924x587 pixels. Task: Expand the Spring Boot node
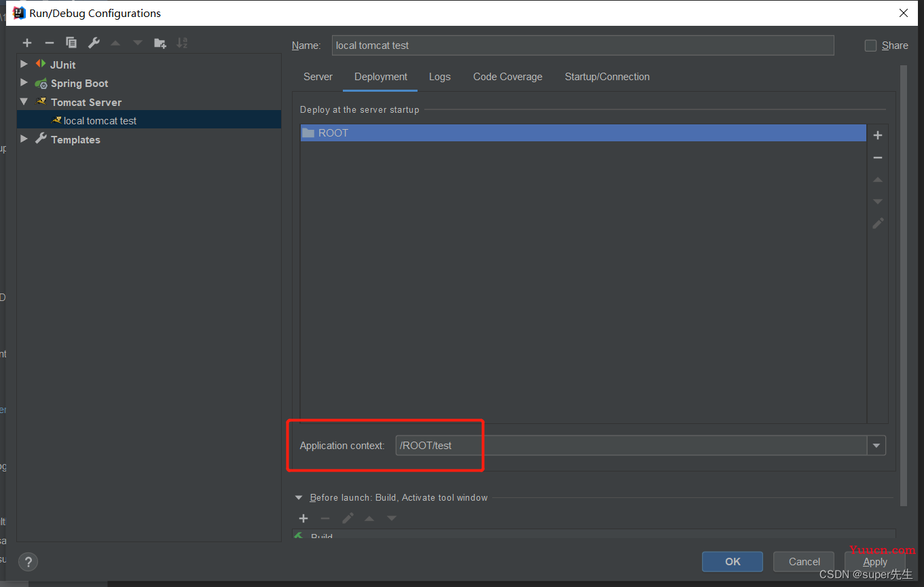(x=24, y=83)
